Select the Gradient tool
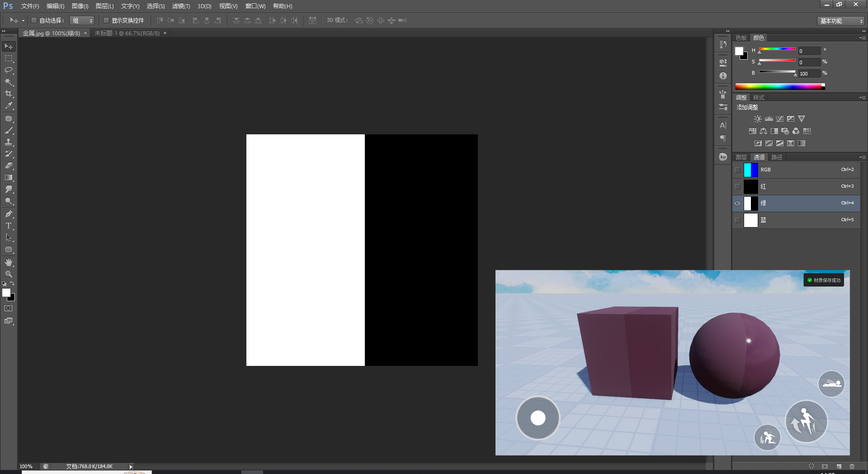Screen dimensions: 868x474 click(x=9, y=177)
